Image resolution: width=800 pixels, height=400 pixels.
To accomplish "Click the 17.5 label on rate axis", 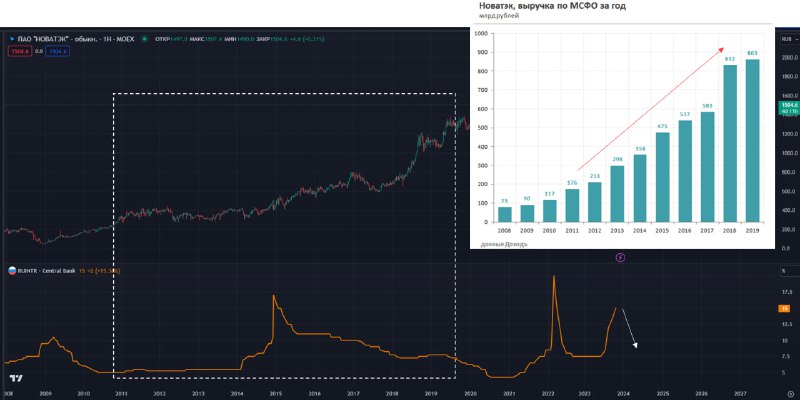I will (x=786, y=293).
